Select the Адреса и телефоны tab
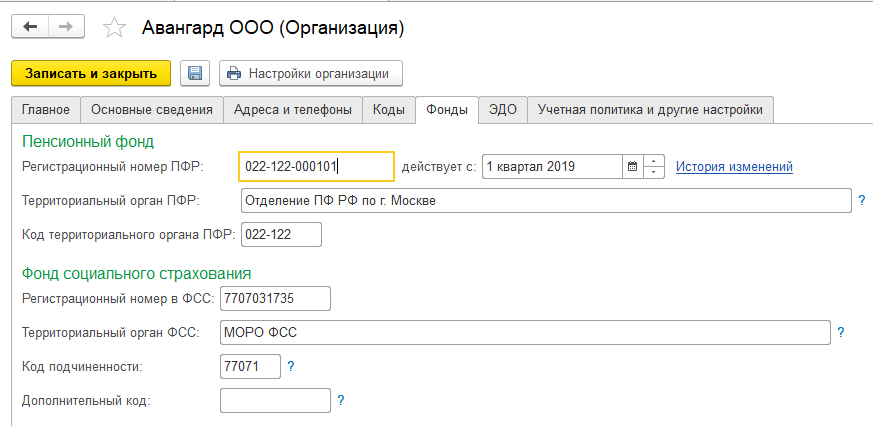This screenshot has width=873, height=426. tap(292, 110)
